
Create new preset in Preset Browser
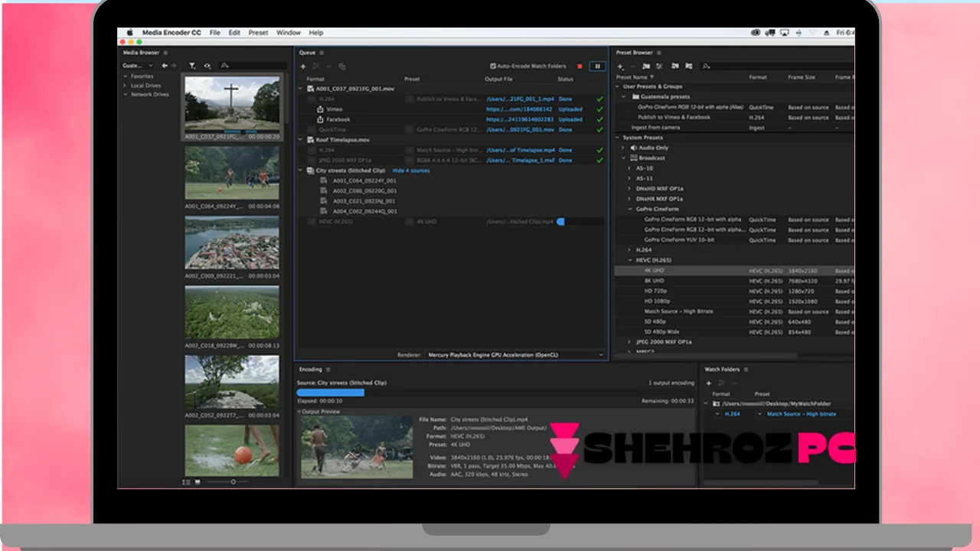pos(620,67)
